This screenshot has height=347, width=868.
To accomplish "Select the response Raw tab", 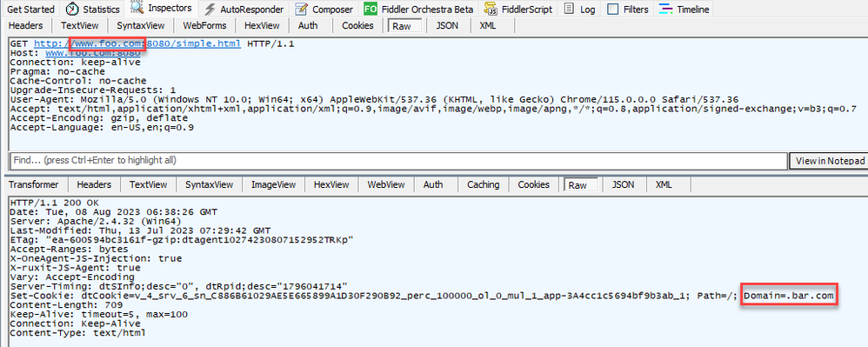I will coord(580,185).
